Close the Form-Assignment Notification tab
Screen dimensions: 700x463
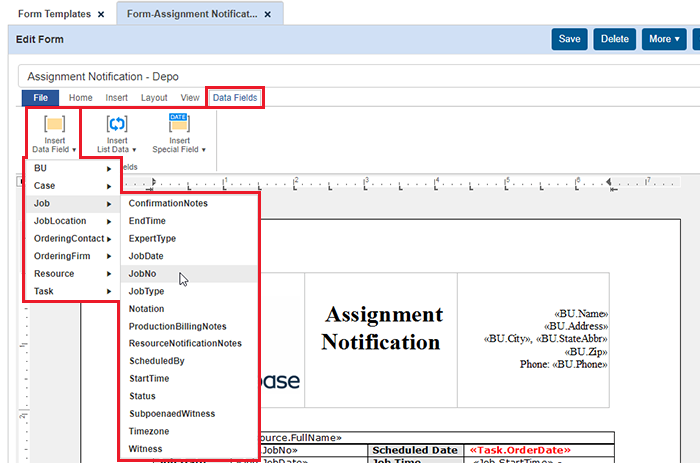269,15
